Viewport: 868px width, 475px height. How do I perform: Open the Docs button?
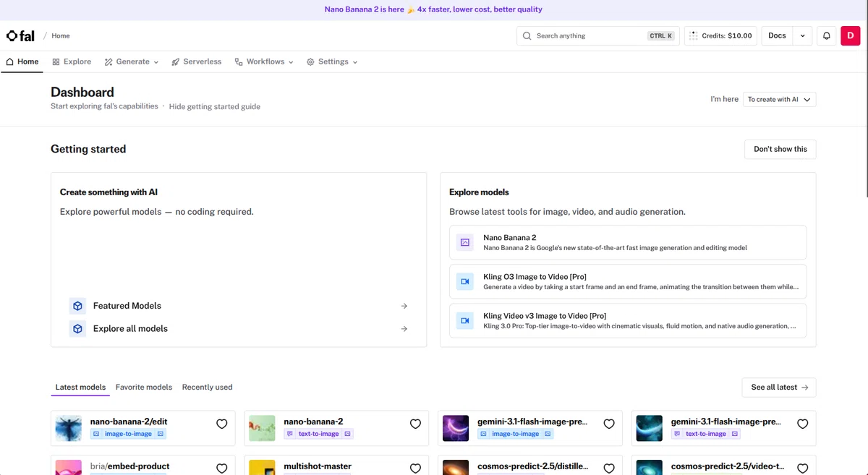tap(778, 35)
